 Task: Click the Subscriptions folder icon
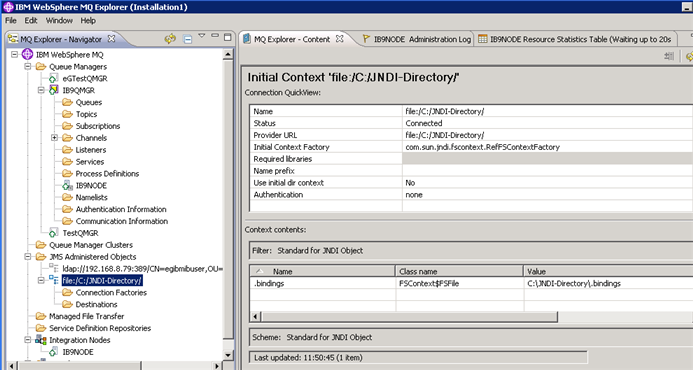[67, 126]
